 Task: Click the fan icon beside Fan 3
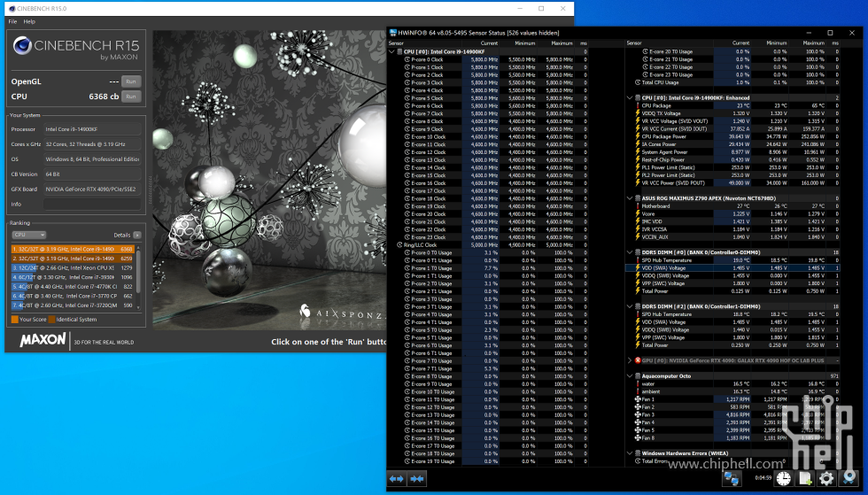pyautogui.click(x=638, y=414)
